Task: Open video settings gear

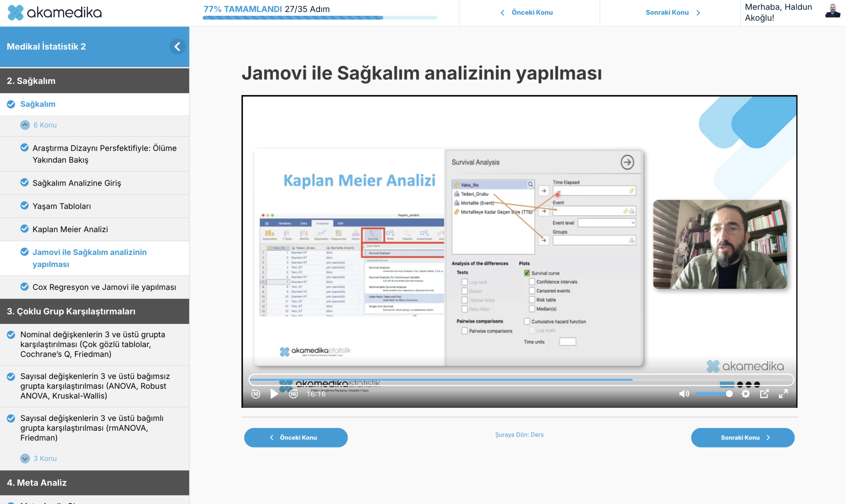Action: (x=746, y=394)
